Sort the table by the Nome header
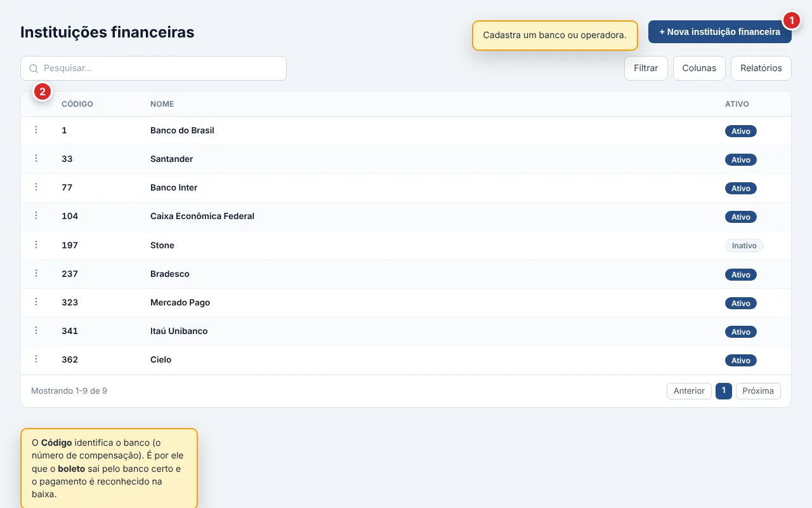The width and height of the screenshot is (812, 508). (x=162, y=104)
